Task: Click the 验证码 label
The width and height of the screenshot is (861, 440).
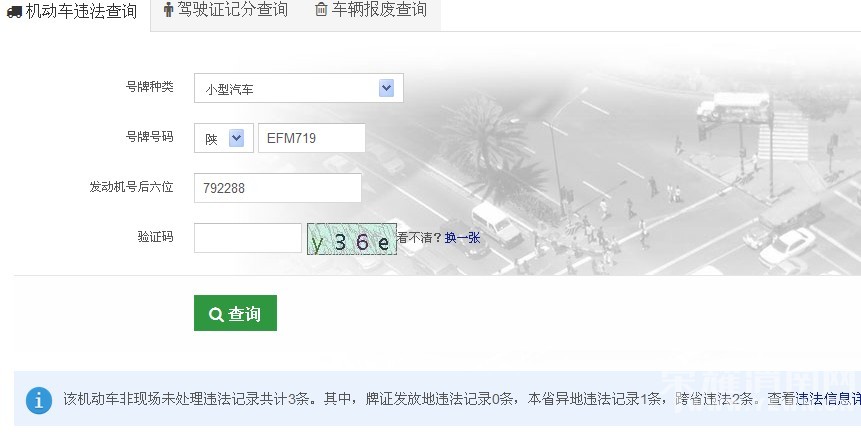Action: pyautogui.click(x=155, y=237)
